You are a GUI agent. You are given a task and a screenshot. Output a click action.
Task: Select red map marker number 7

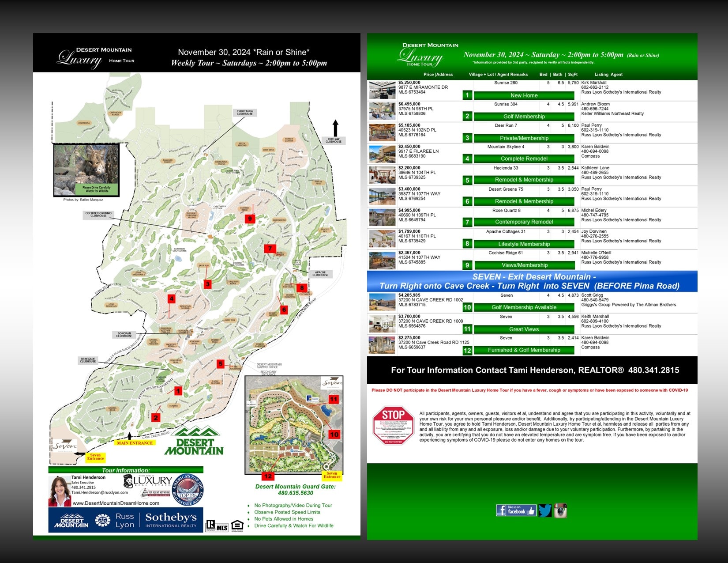point(270,249)
